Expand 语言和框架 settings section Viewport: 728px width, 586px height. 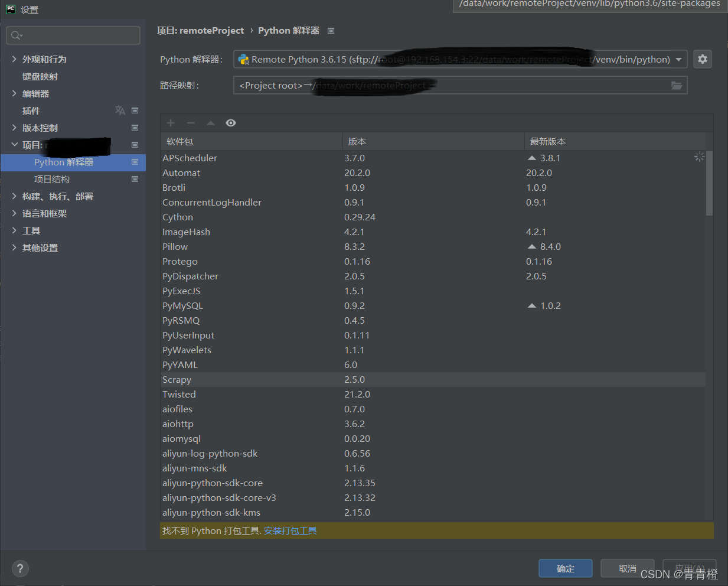click(x=14, y=213)
